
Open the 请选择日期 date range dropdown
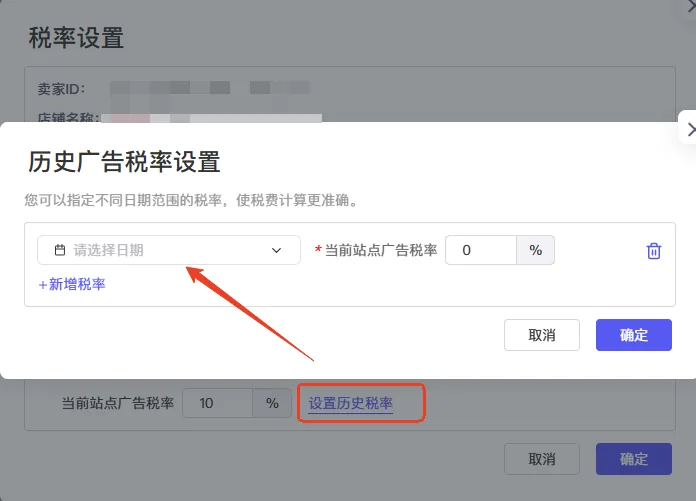(x=169, y=250)
